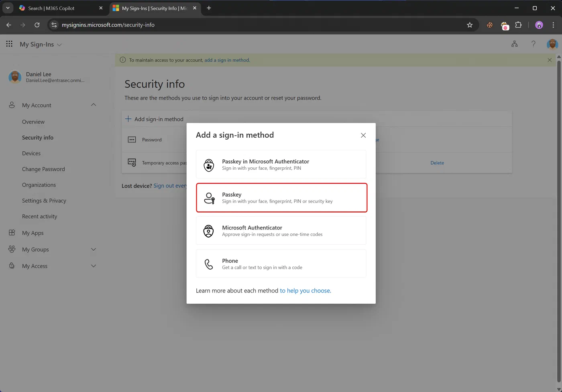562x392 pixels.
Task: View Recent activity in the sidebar
Action: pyautogui.click(x=39, y=216)
